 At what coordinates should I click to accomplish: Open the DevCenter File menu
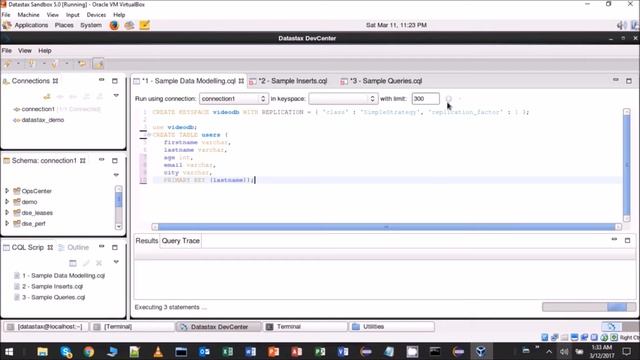tap(7, 51)
